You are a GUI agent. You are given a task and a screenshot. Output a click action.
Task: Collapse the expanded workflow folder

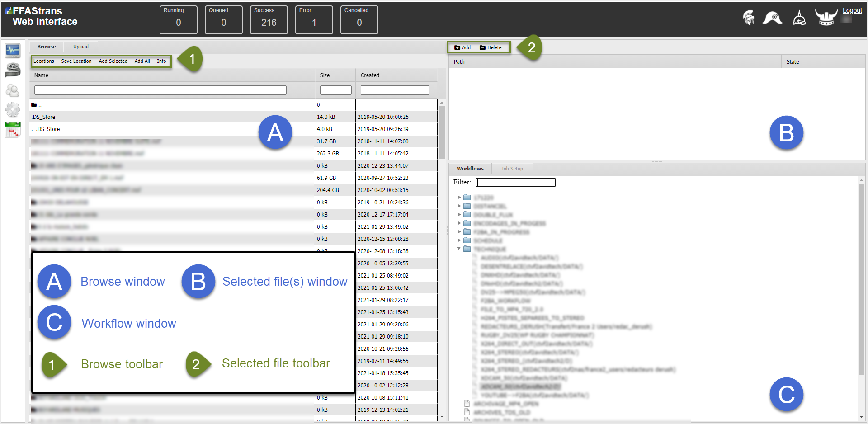[459, 249]
